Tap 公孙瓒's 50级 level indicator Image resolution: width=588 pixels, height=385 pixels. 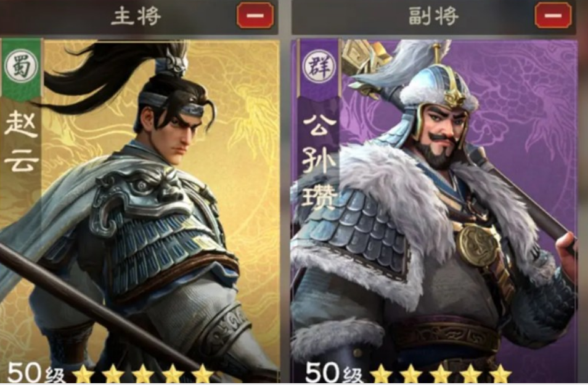pos(334,373)
